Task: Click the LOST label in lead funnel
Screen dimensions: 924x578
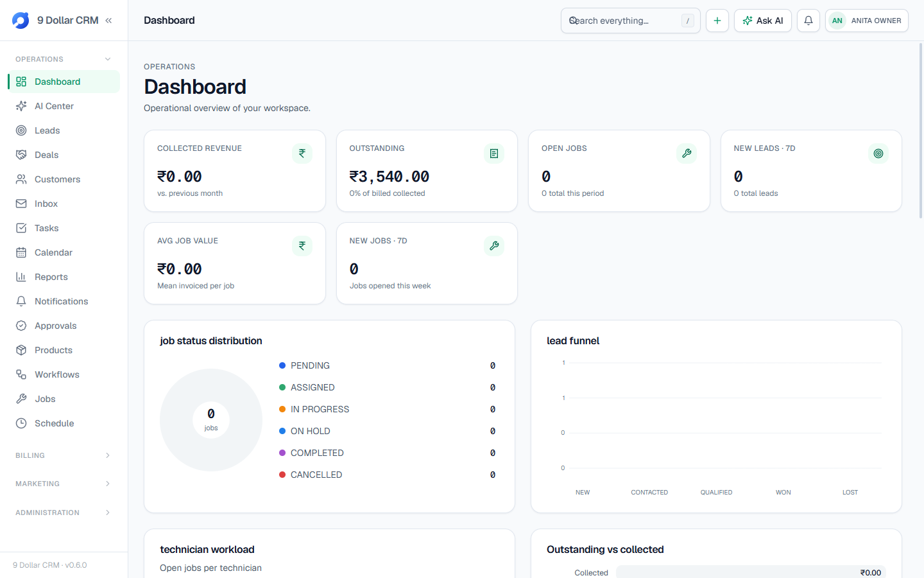Action: pos(850,493)
